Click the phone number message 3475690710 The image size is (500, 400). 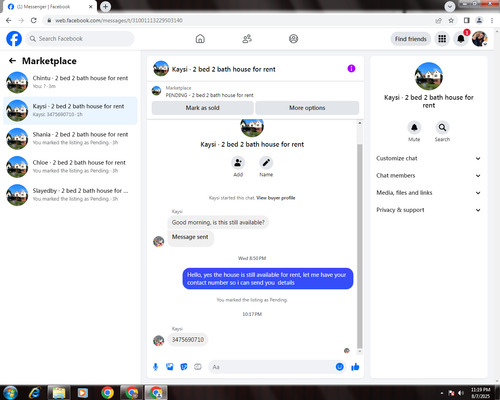click(188, 340)
